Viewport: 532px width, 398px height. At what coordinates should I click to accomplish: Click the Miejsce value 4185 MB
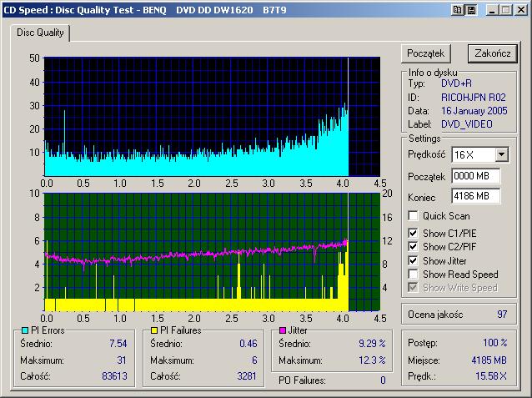pos(489,360)
